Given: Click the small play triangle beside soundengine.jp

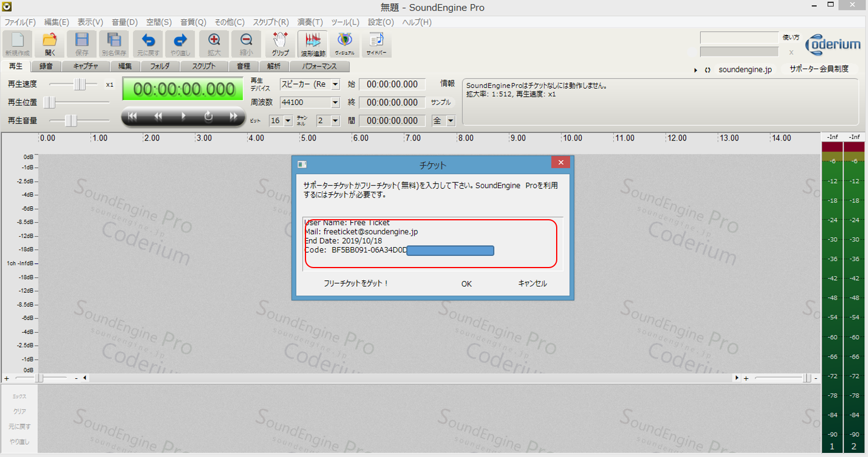Looking at the screenshot, I should pyautogui.click(x=696, y=70).
